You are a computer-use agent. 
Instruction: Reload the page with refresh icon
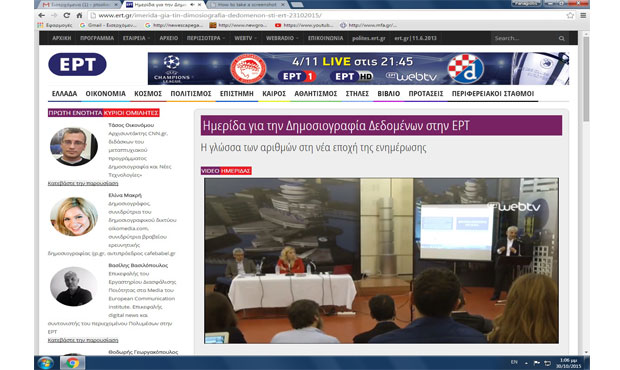66,15
